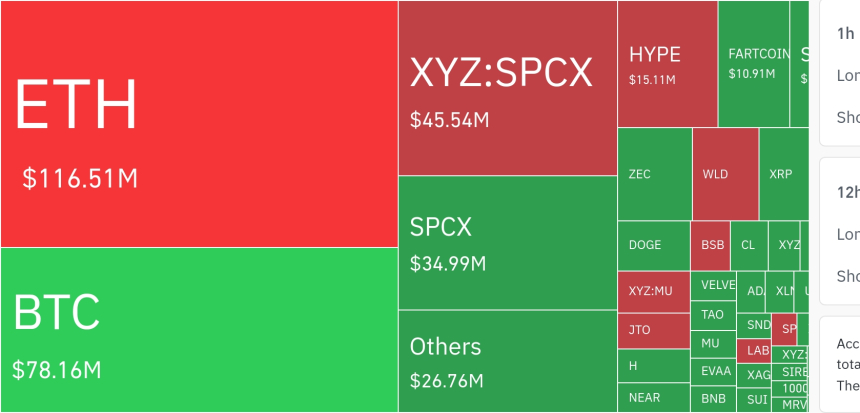Select the ZEC tile
The height and width of the screenshot is (413, 860).
click(655, 174)
